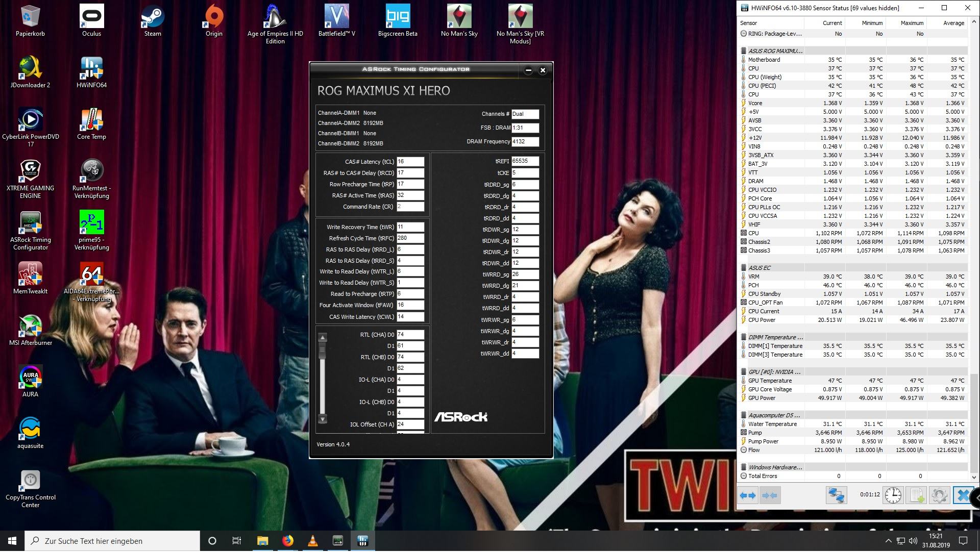
Task: Open AURA desktop icon
Action: (31, 382)
